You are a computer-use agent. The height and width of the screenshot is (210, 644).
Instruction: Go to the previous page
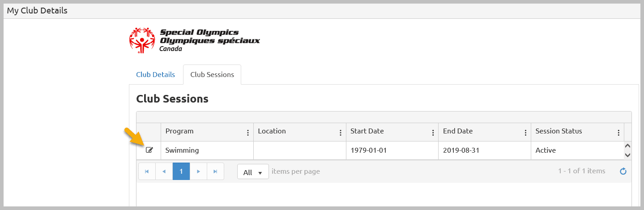click(164, 171)
